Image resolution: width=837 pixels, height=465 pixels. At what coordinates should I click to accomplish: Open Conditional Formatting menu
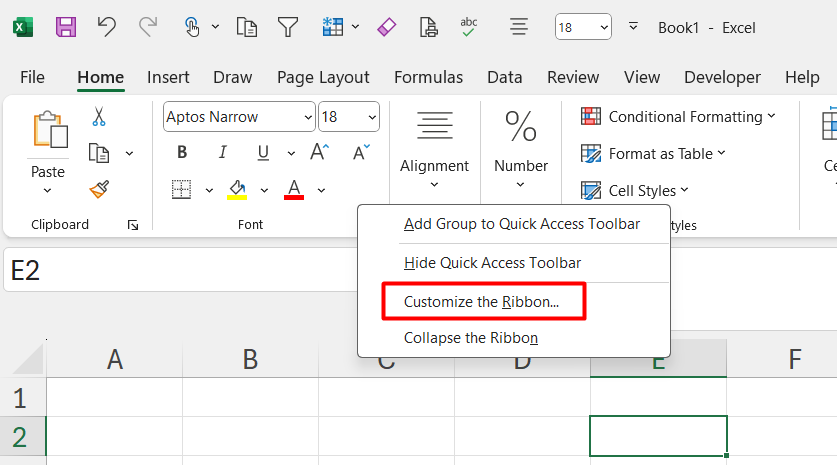(677, 116)
